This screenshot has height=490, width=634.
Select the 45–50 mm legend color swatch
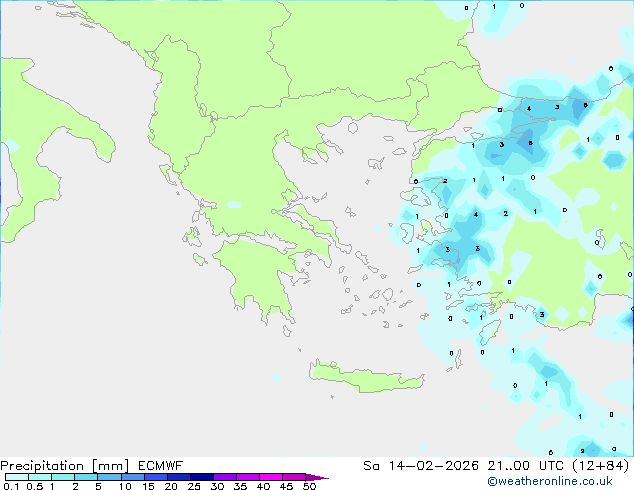tap(294, 477)
